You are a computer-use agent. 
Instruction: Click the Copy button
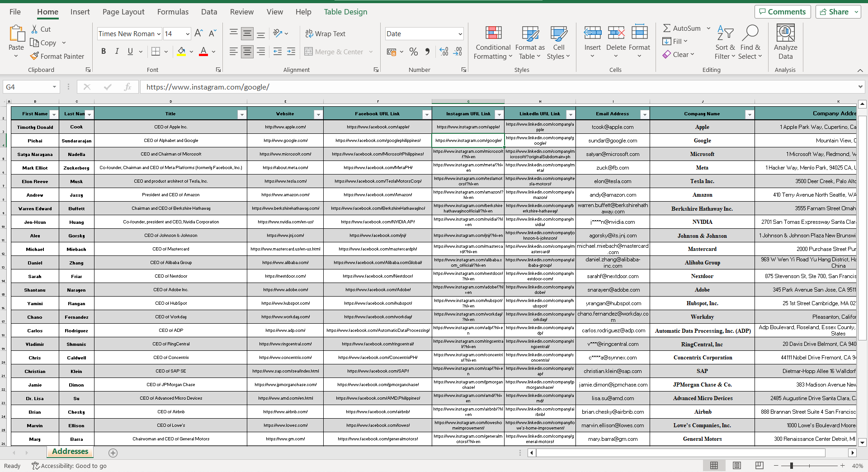(x=43, y=43)
